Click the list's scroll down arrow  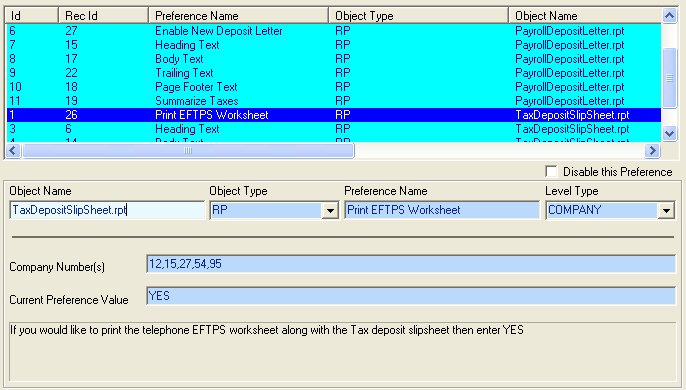669,133
